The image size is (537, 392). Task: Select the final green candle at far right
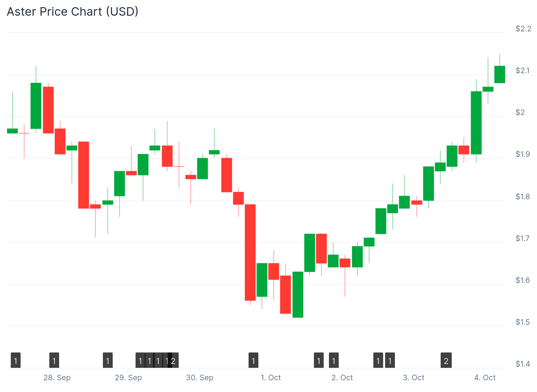click(x=500, y=74)
